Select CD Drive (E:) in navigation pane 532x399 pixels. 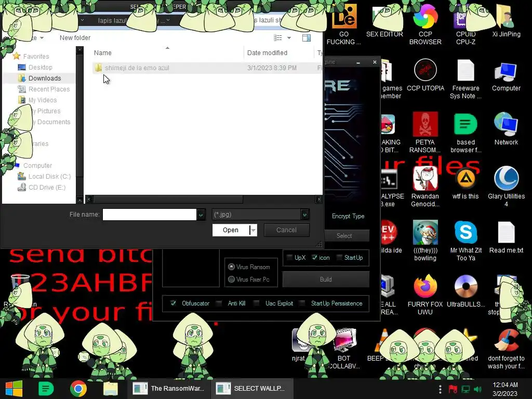click(47, 187)
